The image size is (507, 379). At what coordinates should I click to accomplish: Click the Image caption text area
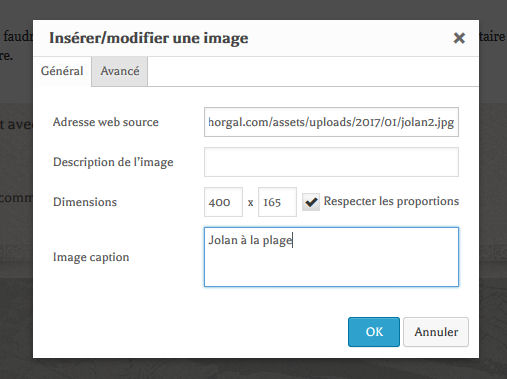[331, 257]
